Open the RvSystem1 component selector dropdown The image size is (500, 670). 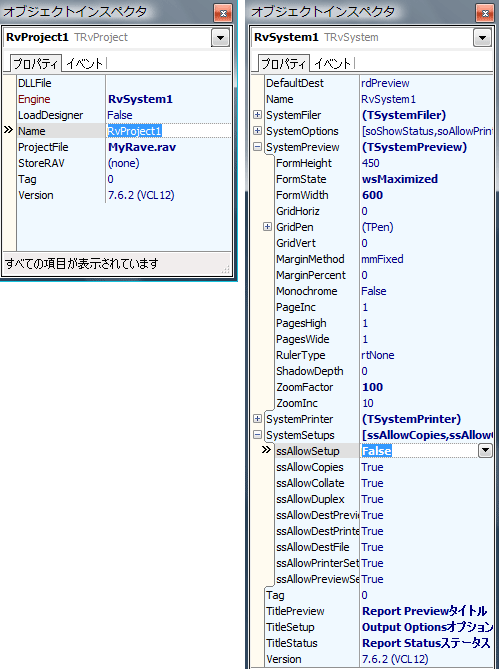[x=482, y=38]
